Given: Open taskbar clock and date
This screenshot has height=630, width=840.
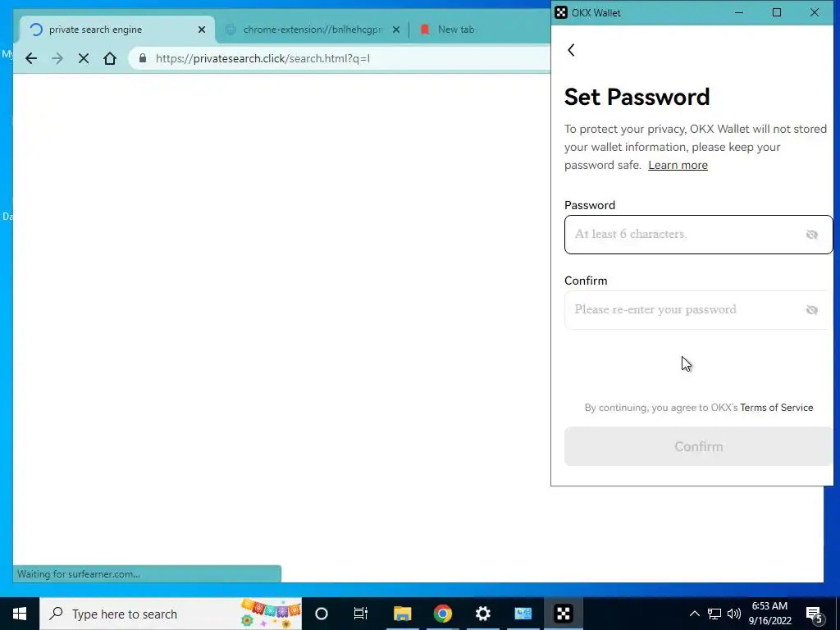Looking at the screenshot, I should pos(769,614).
